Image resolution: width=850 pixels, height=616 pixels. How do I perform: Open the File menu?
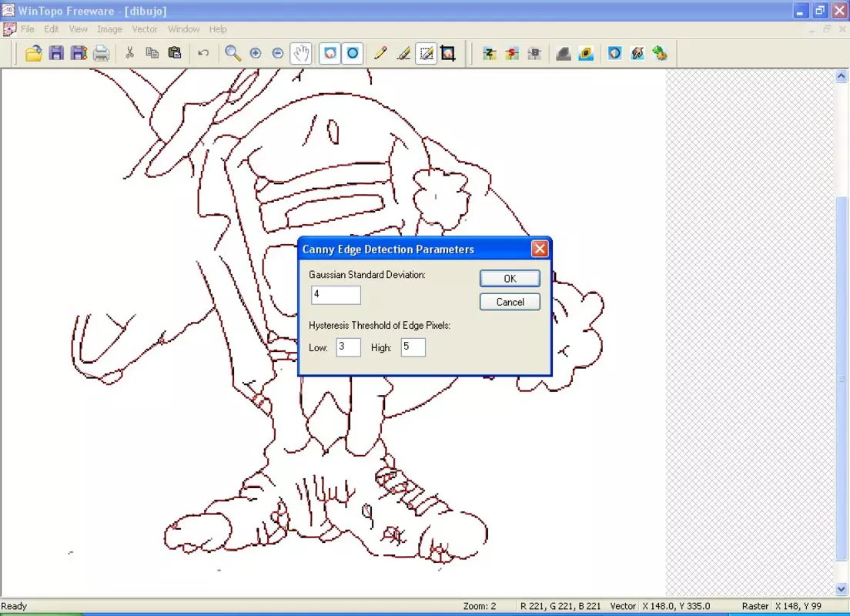tap(28, 29)
